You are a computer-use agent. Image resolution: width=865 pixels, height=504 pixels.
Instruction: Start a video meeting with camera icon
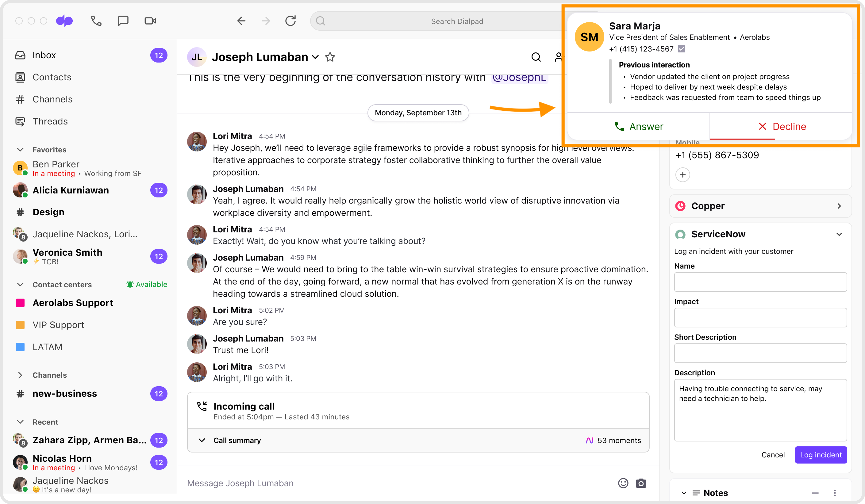coord(150,21)
